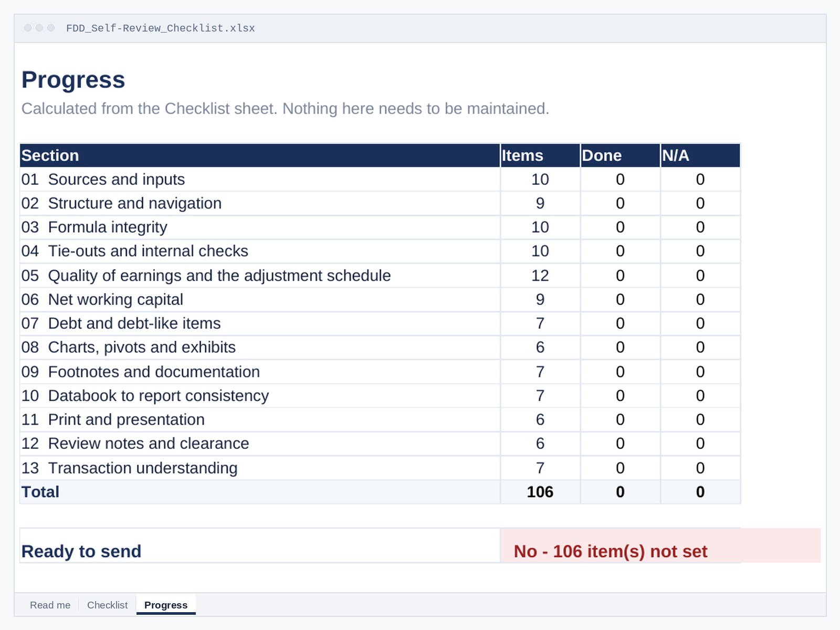Select the Items column header
This screenshot has height=630, width=840.
pos(540,155)
